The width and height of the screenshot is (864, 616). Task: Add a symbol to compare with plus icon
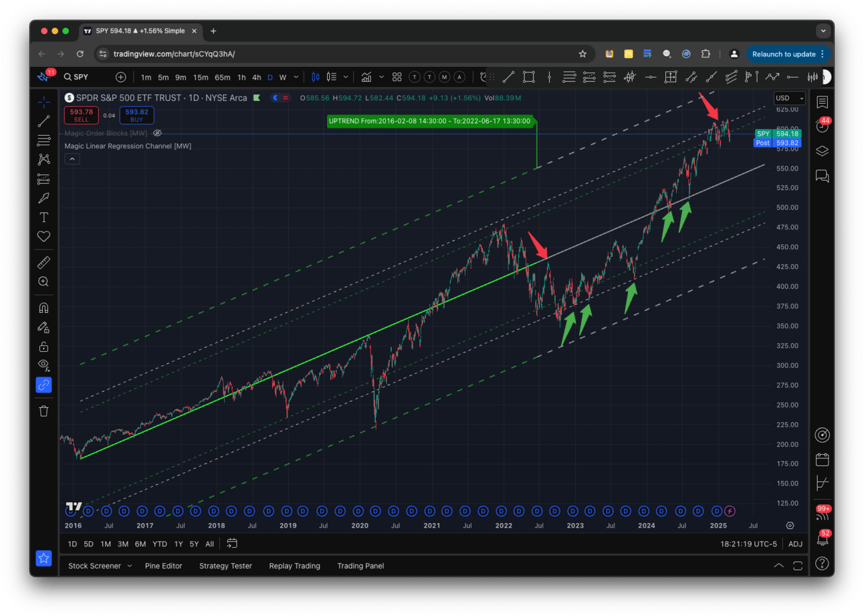click(120, 77)
